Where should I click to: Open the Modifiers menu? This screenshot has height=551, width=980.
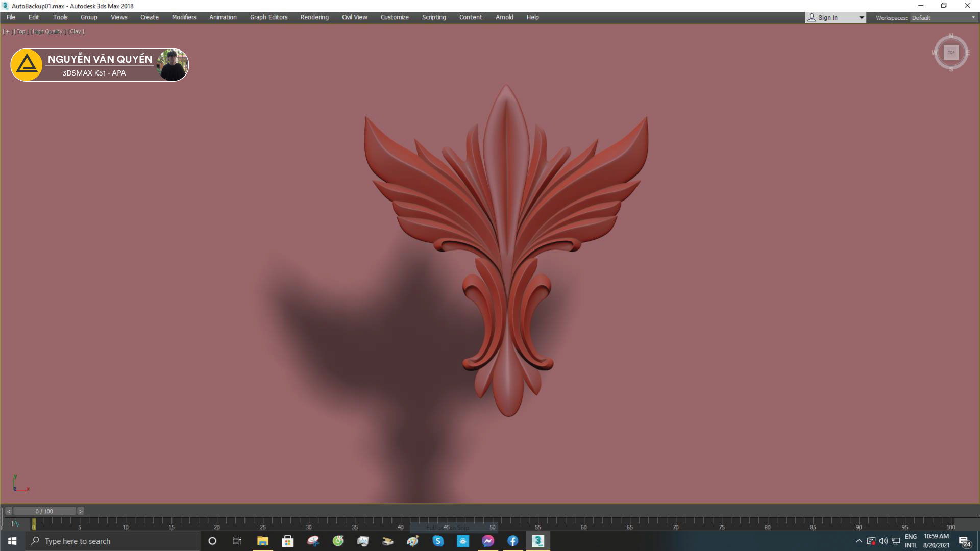click(184, 17)
